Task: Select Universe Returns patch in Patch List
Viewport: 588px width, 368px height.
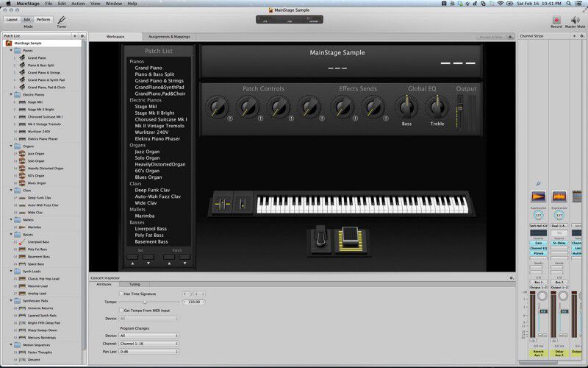Action: pyautogui.click(x=40, y=308)
